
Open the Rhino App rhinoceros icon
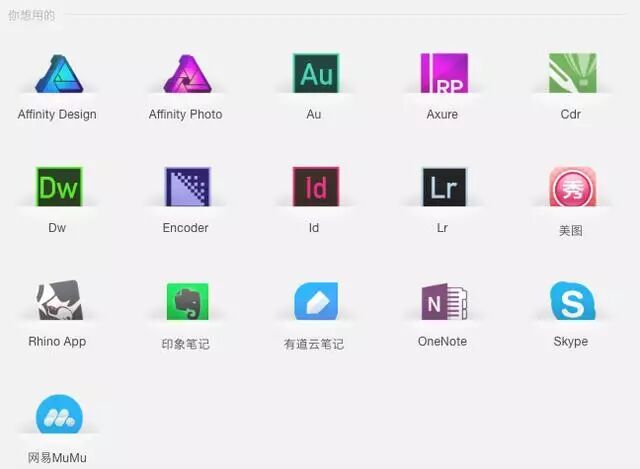pos(60,300)
